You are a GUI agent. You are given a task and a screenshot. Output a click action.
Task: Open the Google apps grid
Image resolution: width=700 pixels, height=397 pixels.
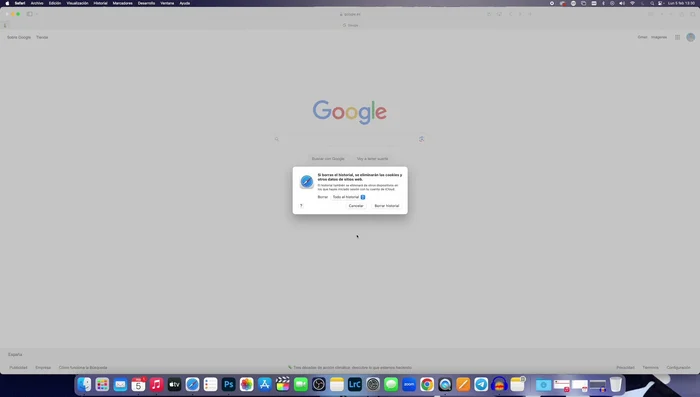677,38
